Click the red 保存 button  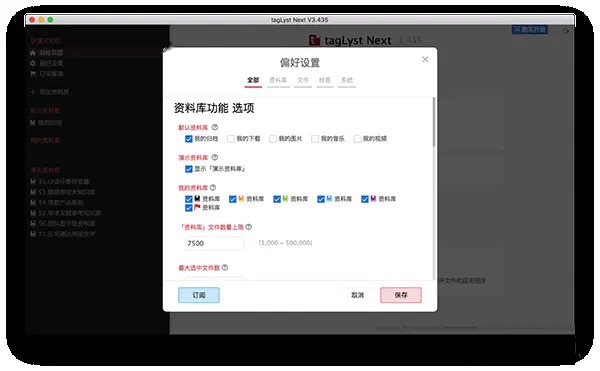coord(401,295)
